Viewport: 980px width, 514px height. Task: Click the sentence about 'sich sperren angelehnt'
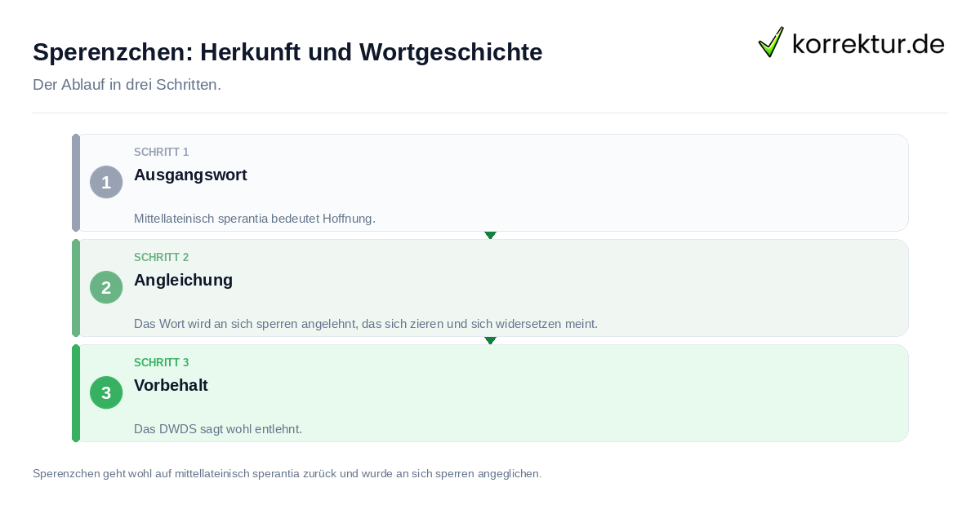pyautogui.click(x=366, y=324)
